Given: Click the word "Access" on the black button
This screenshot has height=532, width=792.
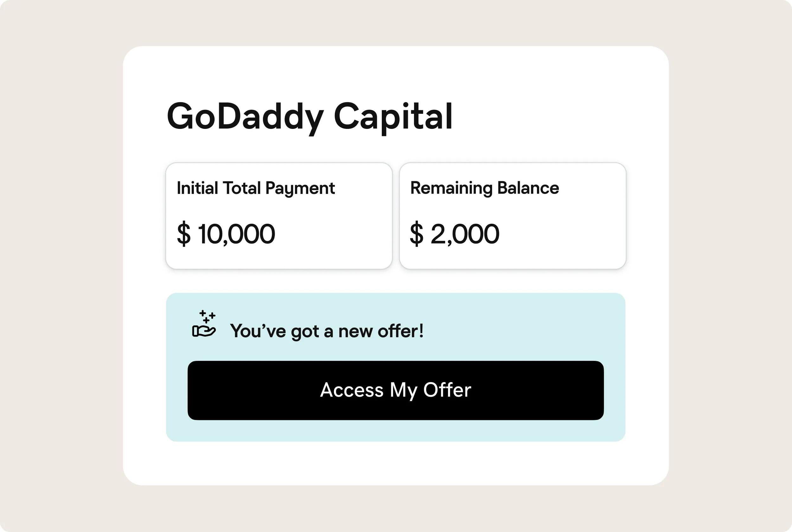Looking at the screenshot, I should [x=351, y=390].
